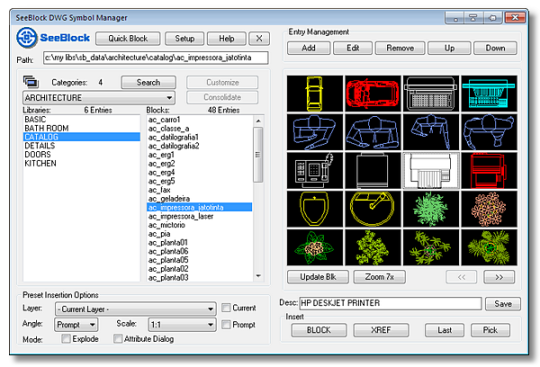Open the Setup dialog
The width and height of the screenshot is (540, 367).
(185, 39)
